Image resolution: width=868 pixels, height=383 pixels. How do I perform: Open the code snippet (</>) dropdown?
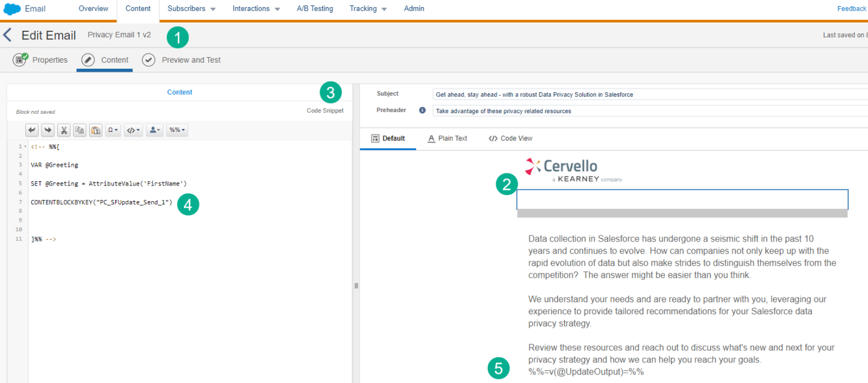coord(133,130)
